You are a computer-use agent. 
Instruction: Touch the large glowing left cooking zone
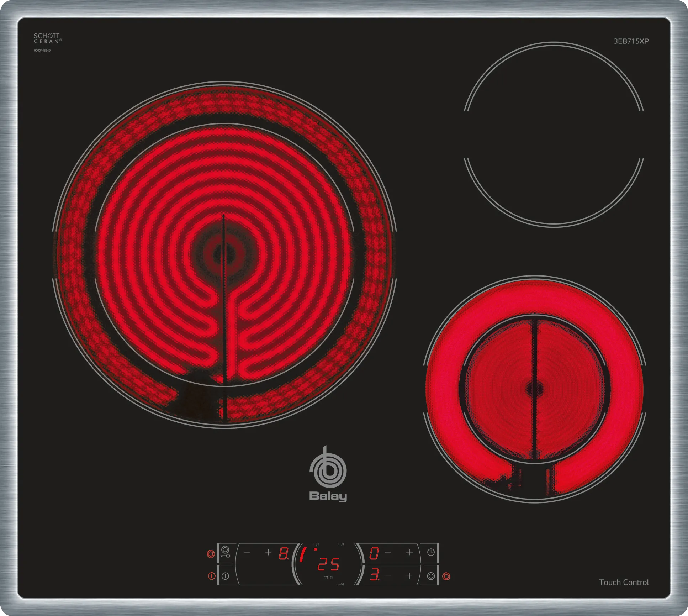click(x=224, y=255)
